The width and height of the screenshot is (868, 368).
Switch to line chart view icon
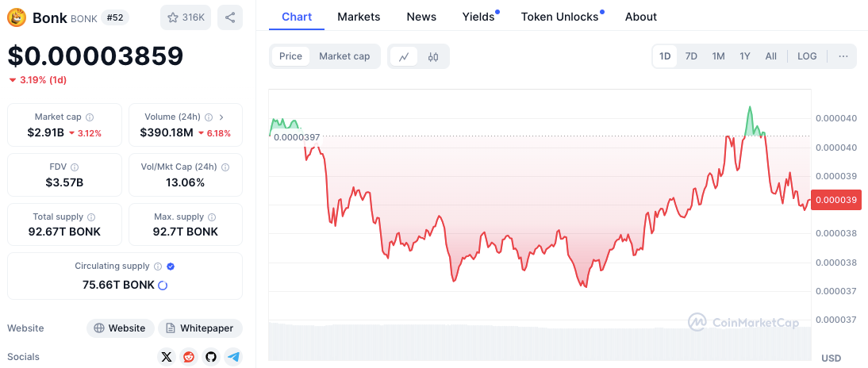(404, 56)
